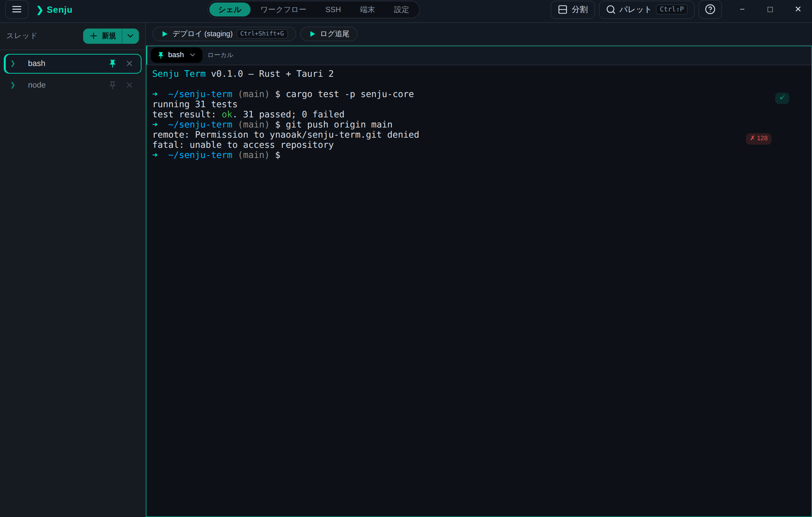Select the node thread in sidebar
Screen dimensions: 812x517
coord(73,85)
